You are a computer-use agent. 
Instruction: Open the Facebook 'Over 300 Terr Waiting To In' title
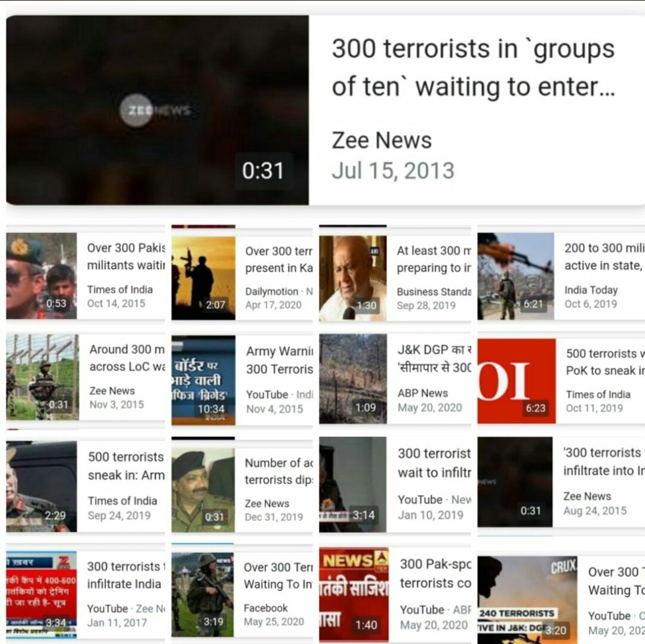[x=278, y=575]
